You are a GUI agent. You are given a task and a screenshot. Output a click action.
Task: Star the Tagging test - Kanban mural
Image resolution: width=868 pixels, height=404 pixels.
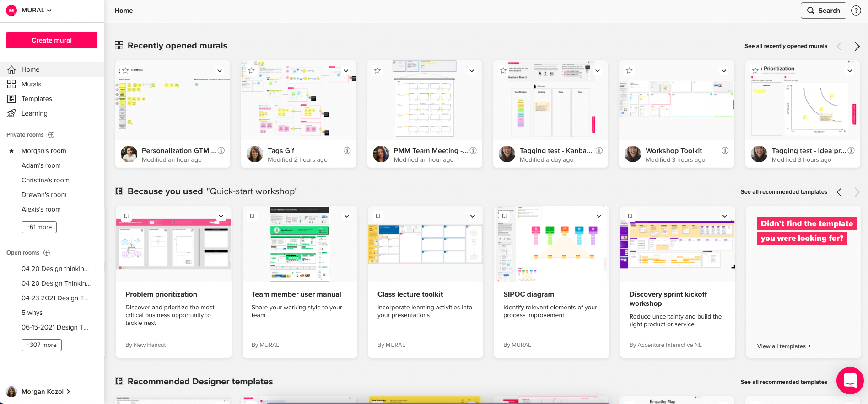tap(503, 71)
